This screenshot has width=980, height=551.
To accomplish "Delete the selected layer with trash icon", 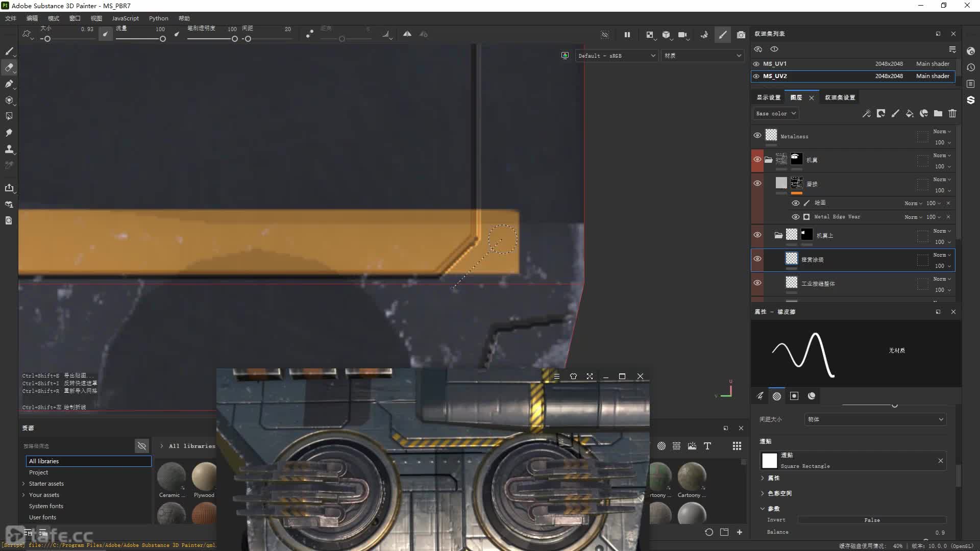I will [952, 113].
